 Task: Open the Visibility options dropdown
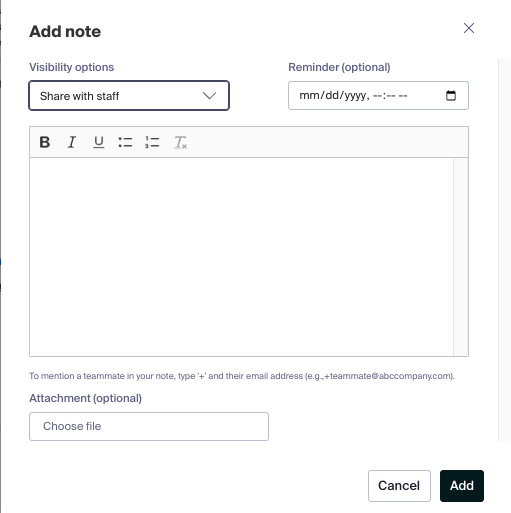[x=129, y=96]
